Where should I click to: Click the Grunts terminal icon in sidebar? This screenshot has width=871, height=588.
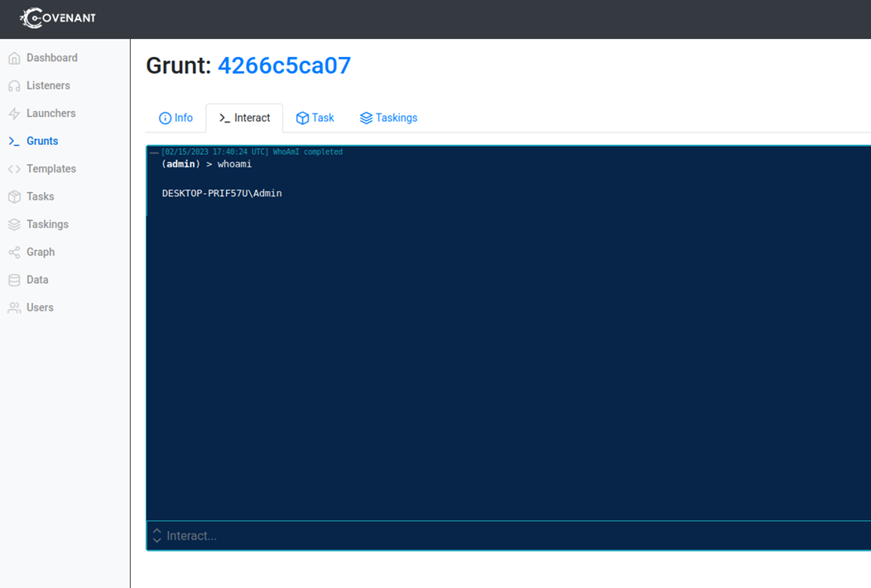(x=14, y=141)
